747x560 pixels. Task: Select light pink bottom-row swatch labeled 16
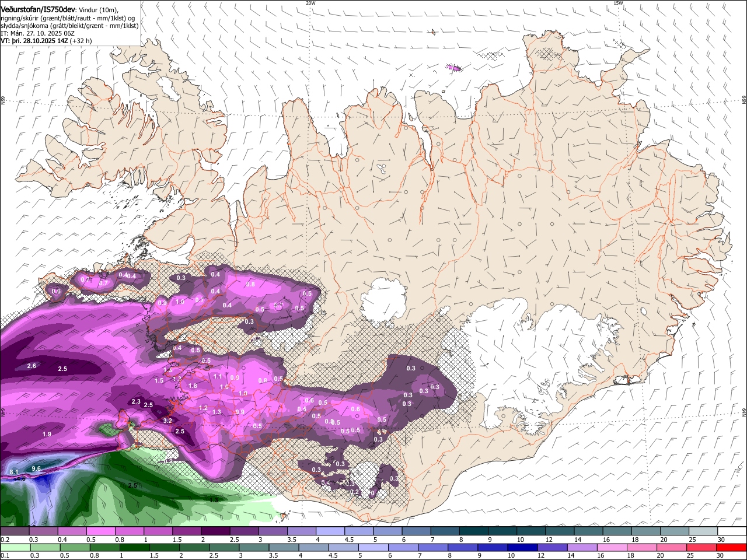click(x=612, y=547)
